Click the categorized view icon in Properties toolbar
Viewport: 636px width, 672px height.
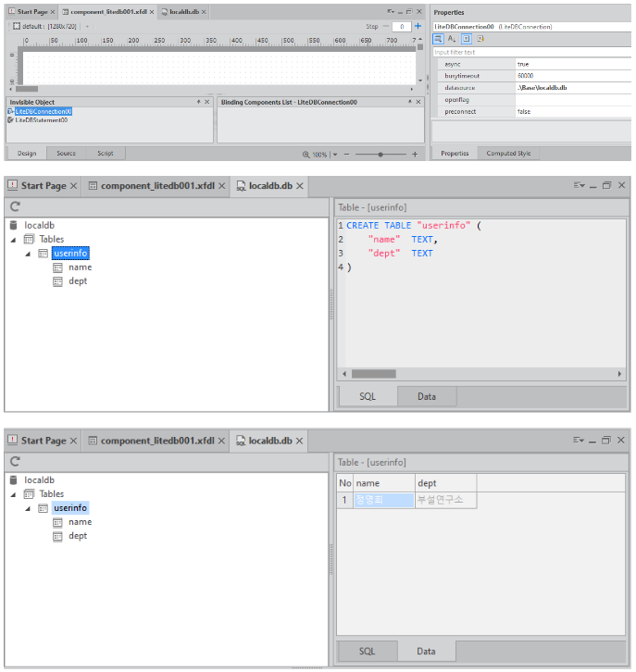click(439, 39)
